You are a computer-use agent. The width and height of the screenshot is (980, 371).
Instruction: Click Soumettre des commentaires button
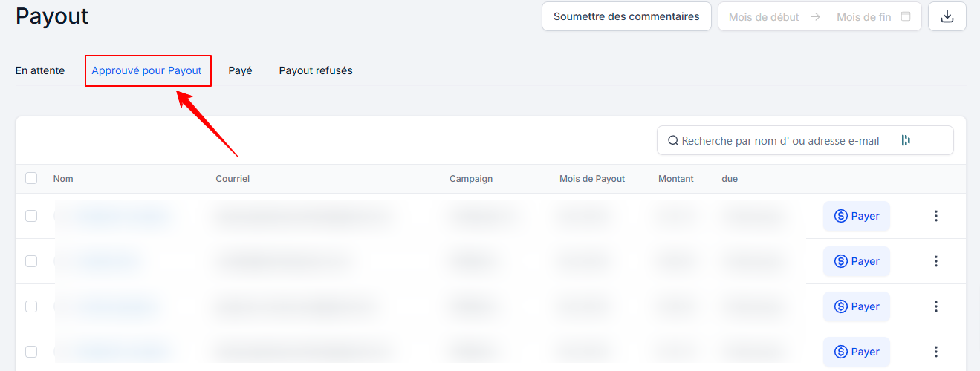pos(626,16)
